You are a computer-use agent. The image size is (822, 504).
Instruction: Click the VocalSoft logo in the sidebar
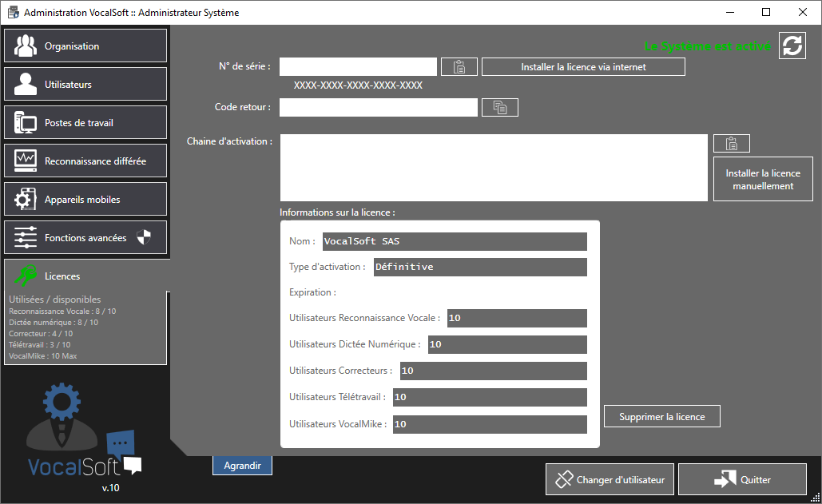pos(84,431)
